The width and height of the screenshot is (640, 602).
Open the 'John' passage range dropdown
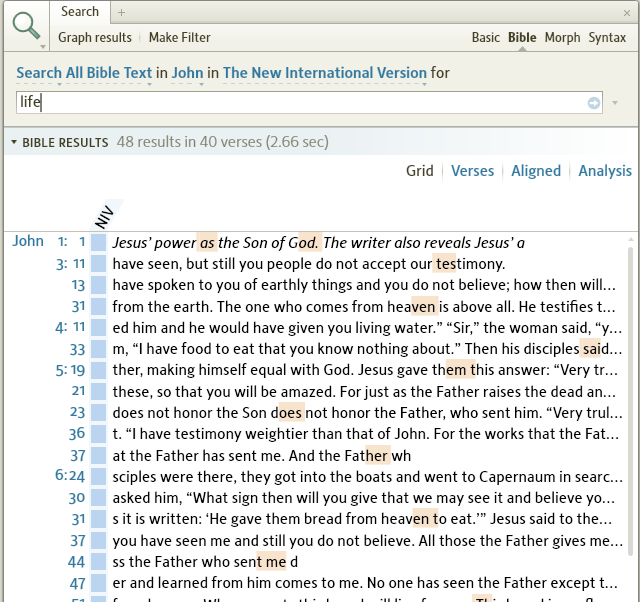[187, 73]
